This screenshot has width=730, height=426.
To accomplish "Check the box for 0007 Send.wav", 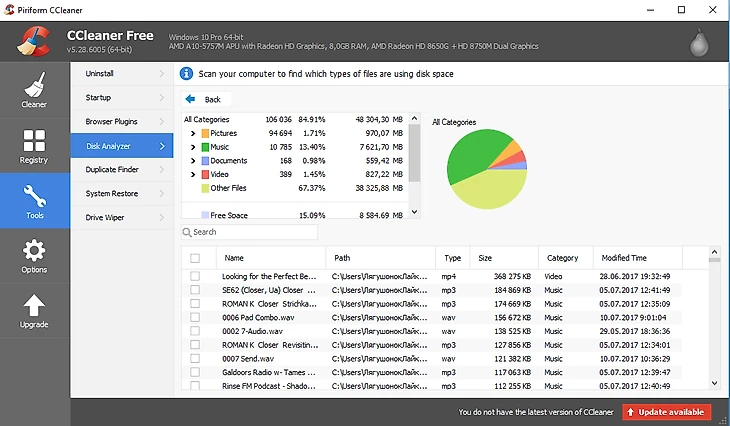I will [x=195, y=358].
